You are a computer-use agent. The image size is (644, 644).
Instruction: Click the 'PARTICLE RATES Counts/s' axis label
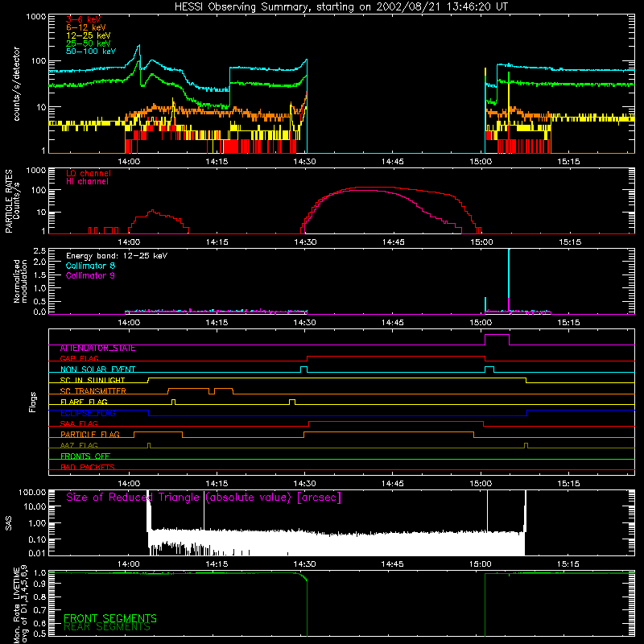(x=12, y=201)
